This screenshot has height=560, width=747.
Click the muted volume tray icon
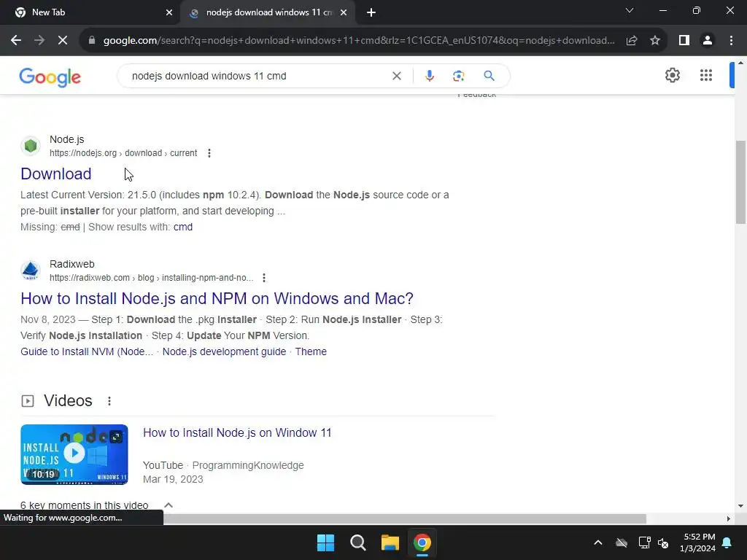662,542
